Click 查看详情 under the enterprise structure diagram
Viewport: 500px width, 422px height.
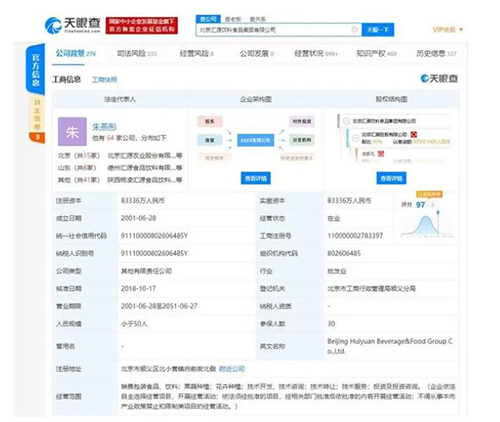[256, 178]
